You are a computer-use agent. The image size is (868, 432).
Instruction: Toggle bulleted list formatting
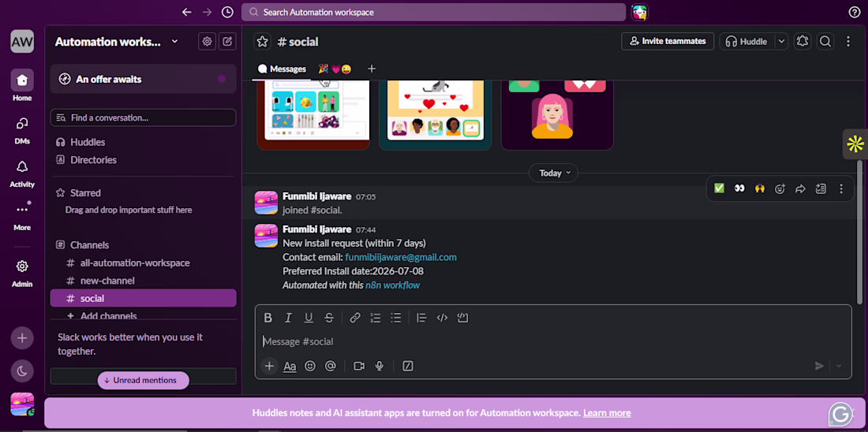(x=396, y=318)
